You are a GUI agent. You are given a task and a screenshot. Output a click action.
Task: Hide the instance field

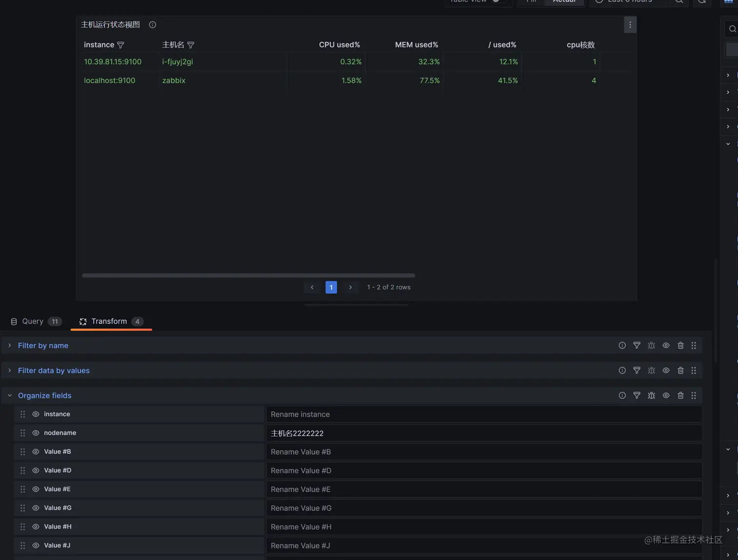[x=36, y=414]
